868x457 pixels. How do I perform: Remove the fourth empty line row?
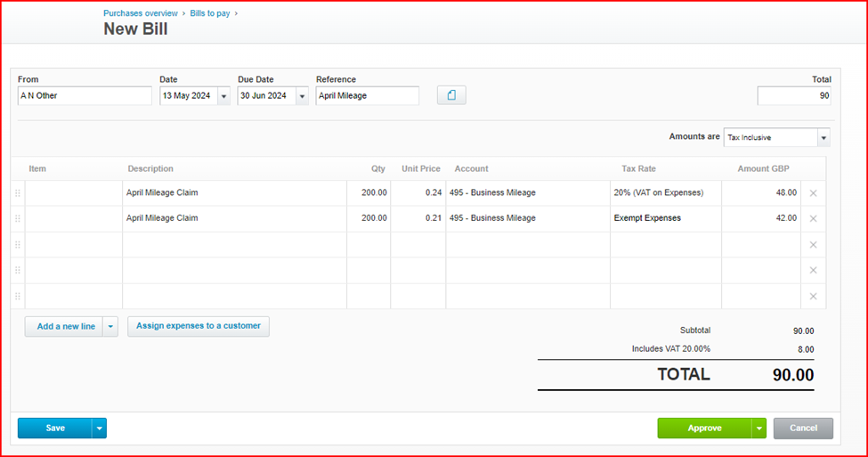click(813, 270)
